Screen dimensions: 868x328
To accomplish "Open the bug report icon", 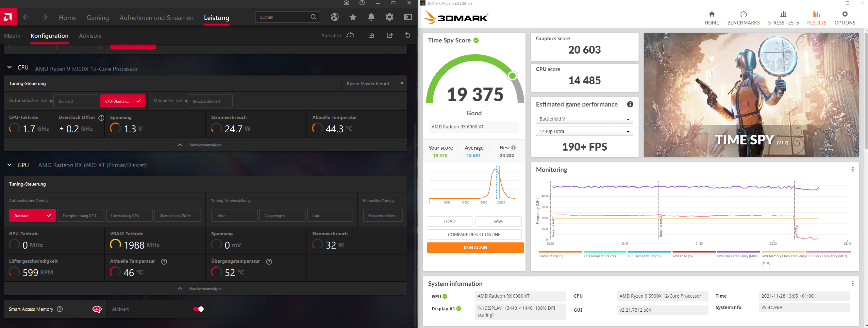I will 346,3.
